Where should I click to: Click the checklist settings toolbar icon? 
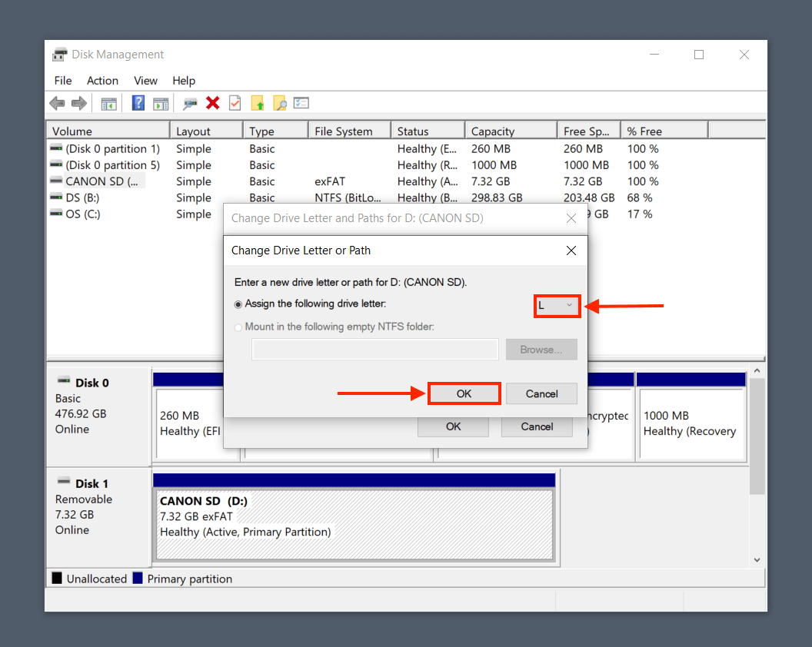301,103
